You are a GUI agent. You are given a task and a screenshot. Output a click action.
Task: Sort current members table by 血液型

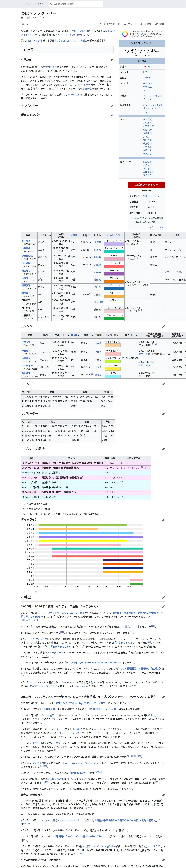(x=75, y=235)
